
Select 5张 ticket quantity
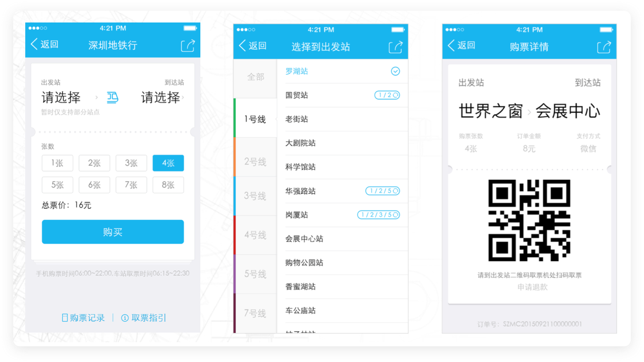click(57, 185)
